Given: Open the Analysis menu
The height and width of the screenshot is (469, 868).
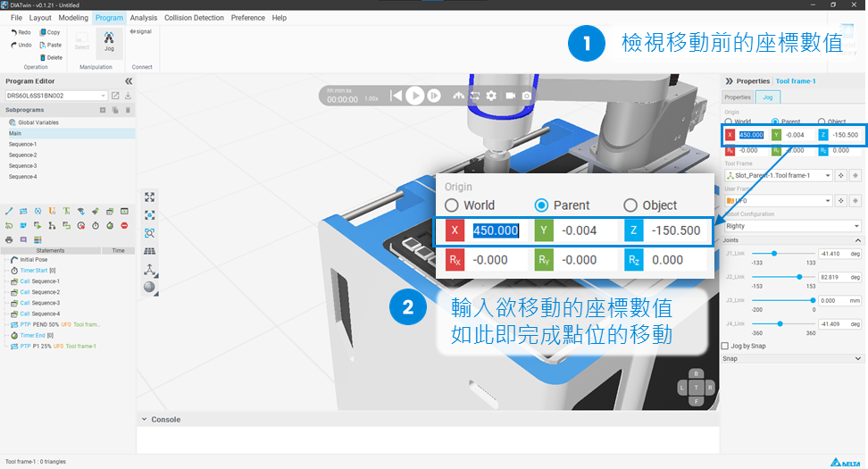Looking at the screenshot, I should 144,18.
